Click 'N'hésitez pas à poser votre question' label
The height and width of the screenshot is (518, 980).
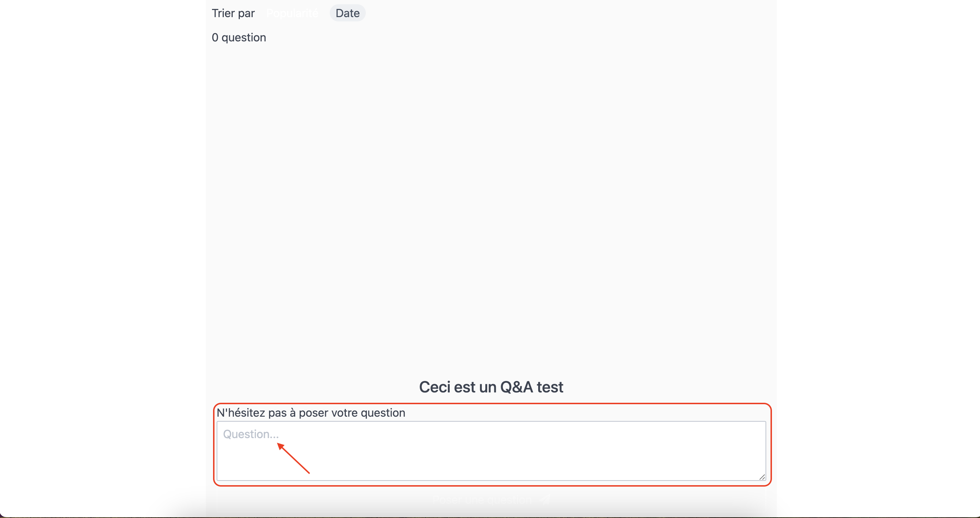311,412
